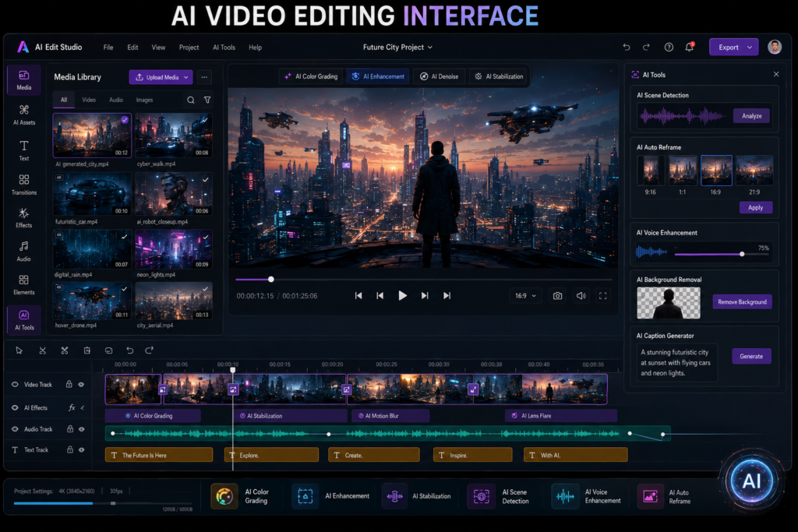Open the File menu
Image resolution: width=798 pixels, height=532 pixels.
coord(108,48)
